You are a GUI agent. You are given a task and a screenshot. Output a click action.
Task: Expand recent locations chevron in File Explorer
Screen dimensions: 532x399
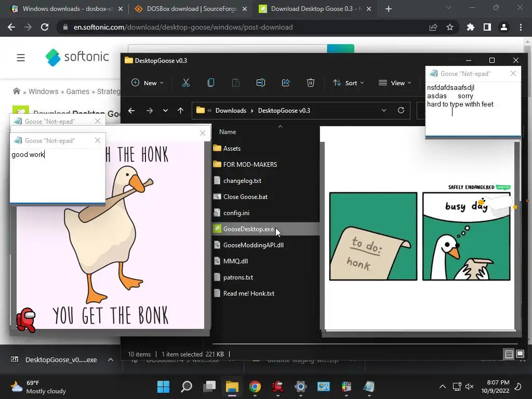point(165,111)
